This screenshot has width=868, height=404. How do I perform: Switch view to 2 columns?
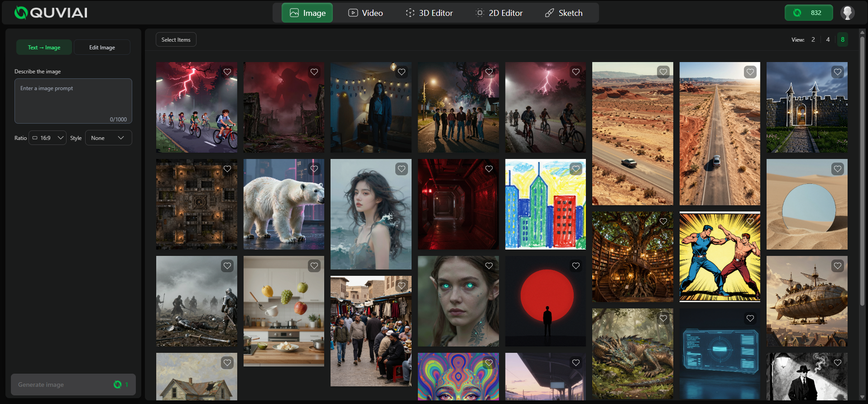point(813,39)
